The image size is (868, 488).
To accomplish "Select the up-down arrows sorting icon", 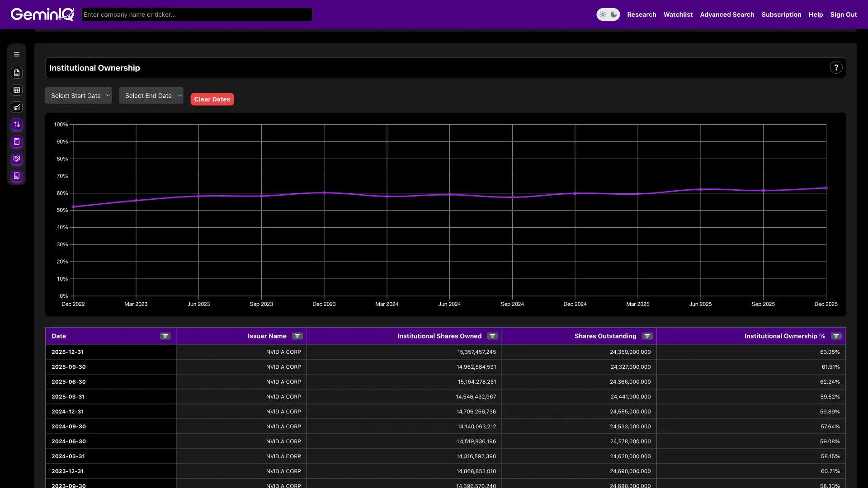I will (x=17, y=124).
